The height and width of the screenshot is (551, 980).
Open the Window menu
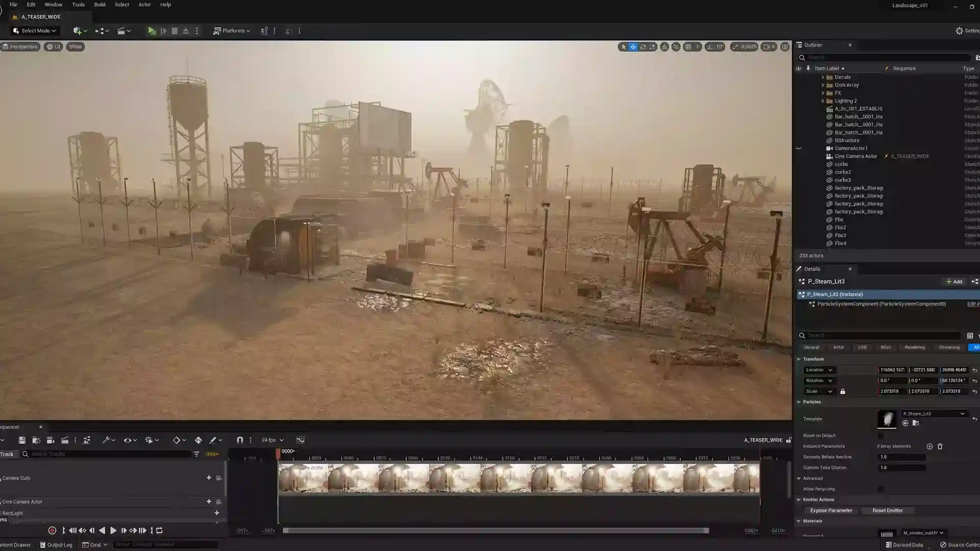(x=53, y=5)
